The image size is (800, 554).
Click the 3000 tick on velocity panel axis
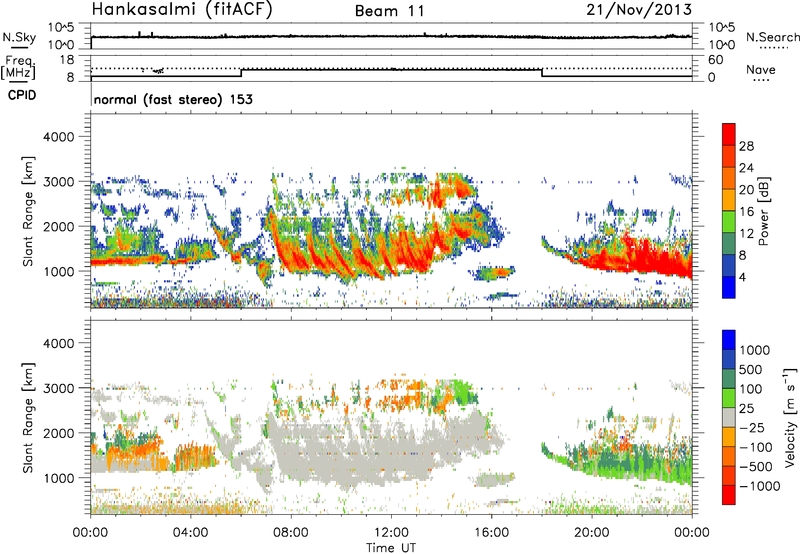(x=58, y=388)
